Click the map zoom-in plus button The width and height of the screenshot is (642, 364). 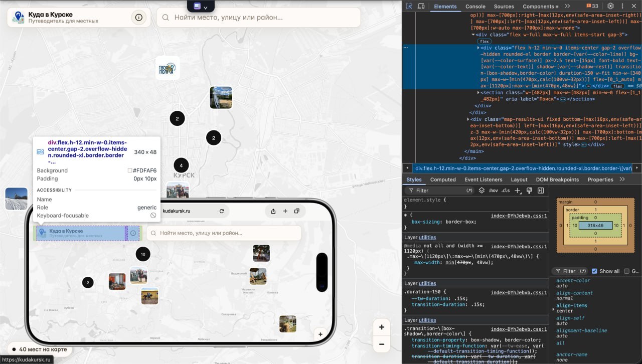[x=382, y=327]
